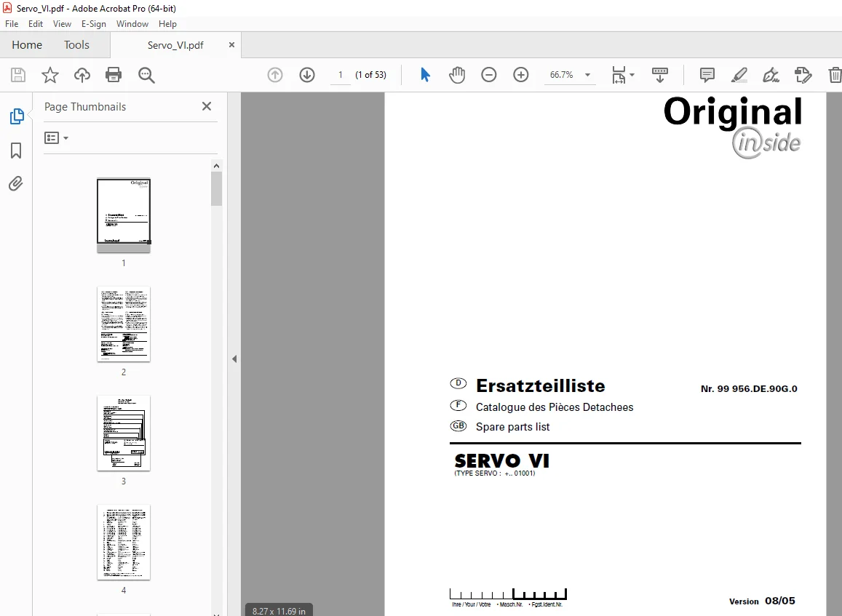
Task: Click 'Catalogue des Pièces Detachees' text
Action: click(x=554, y=407)
